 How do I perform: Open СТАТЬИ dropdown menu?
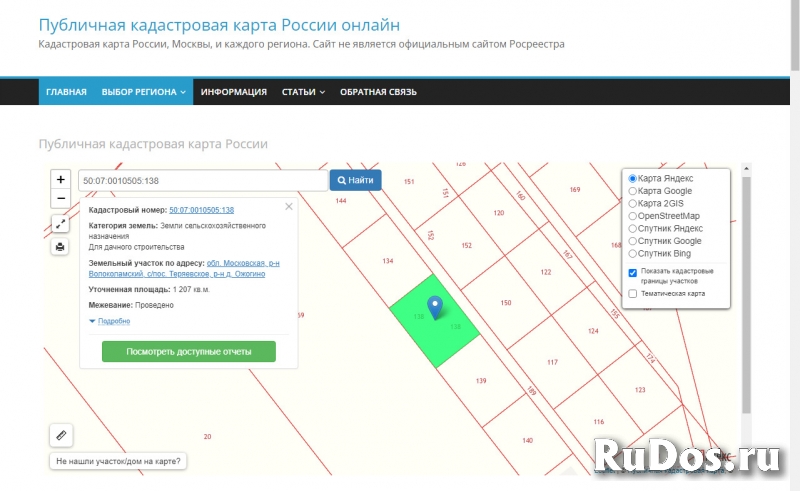point(303,92)
